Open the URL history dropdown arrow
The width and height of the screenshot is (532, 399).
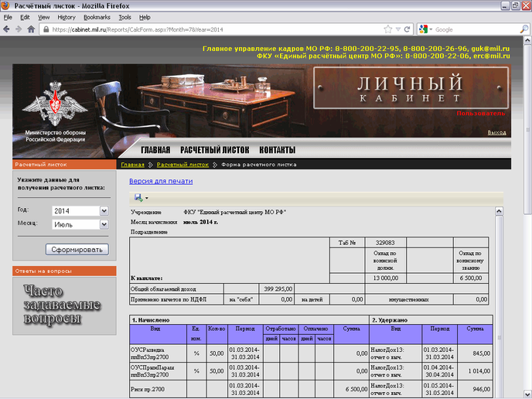tap(398, 29)
